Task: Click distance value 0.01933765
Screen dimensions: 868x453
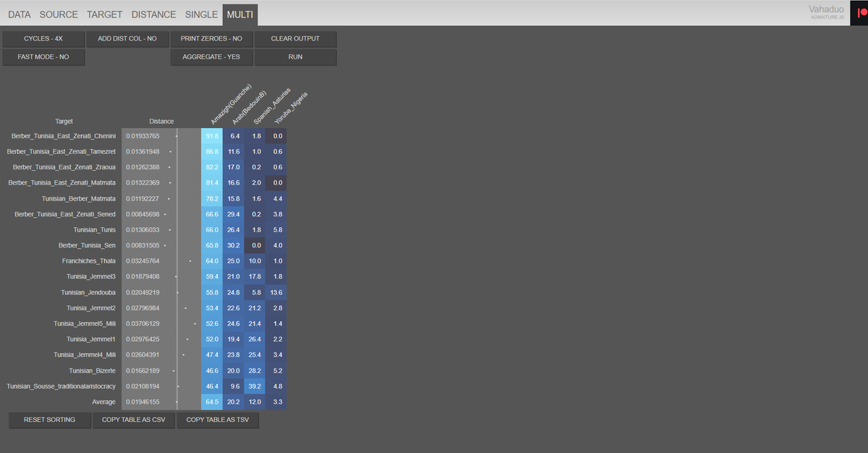Action: coord(142,136)
